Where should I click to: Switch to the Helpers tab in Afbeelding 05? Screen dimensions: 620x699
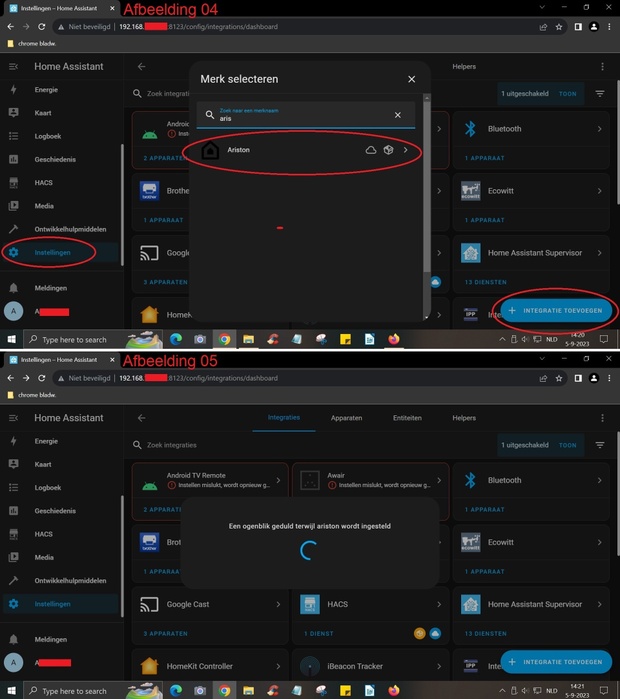pos(464,418)
